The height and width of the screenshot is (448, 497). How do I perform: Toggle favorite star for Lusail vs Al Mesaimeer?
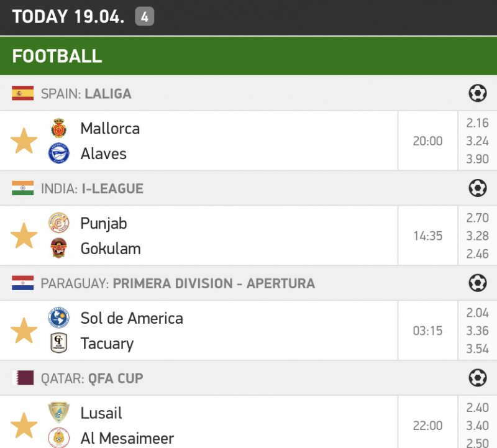pos(24,426)
